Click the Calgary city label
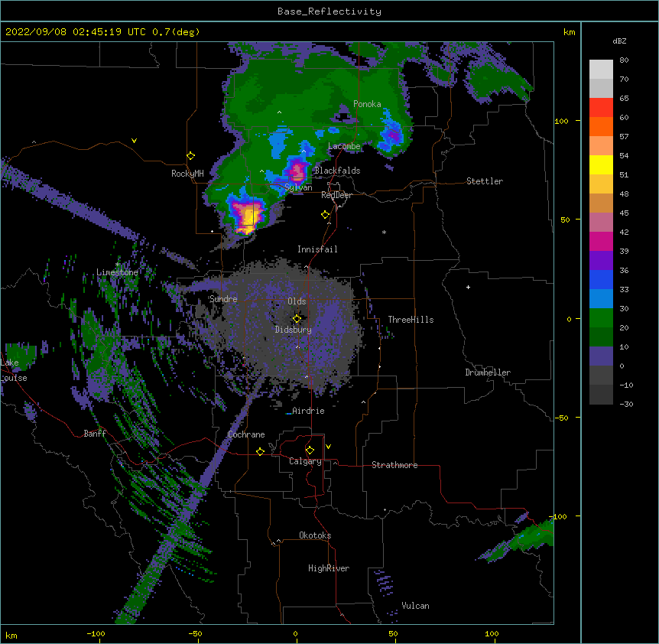The width and height of the screenshot is (659, 644). click(305, 461)
